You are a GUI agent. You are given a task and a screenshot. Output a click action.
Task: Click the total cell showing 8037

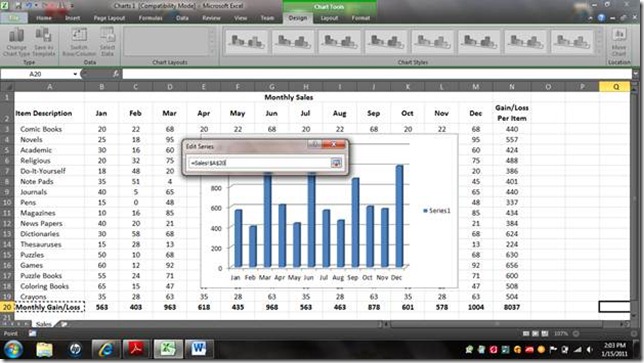coord(512,307)
